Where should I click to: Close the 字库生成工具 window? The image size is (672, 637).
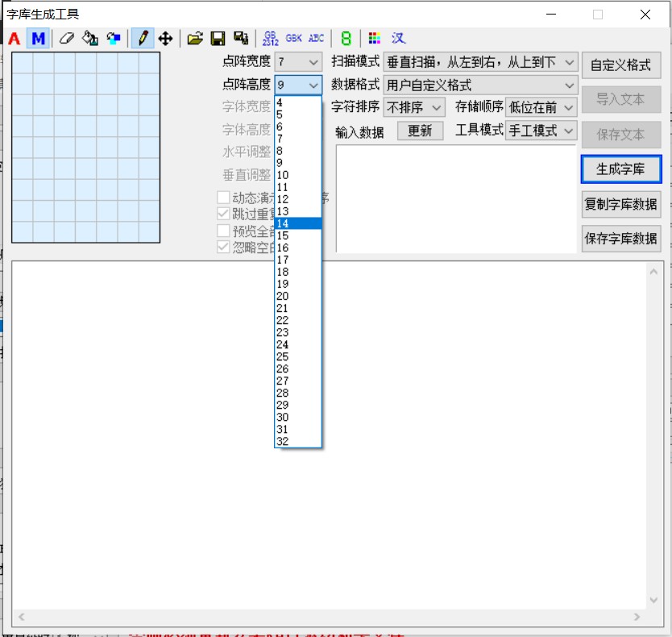[x=645, y=15]
